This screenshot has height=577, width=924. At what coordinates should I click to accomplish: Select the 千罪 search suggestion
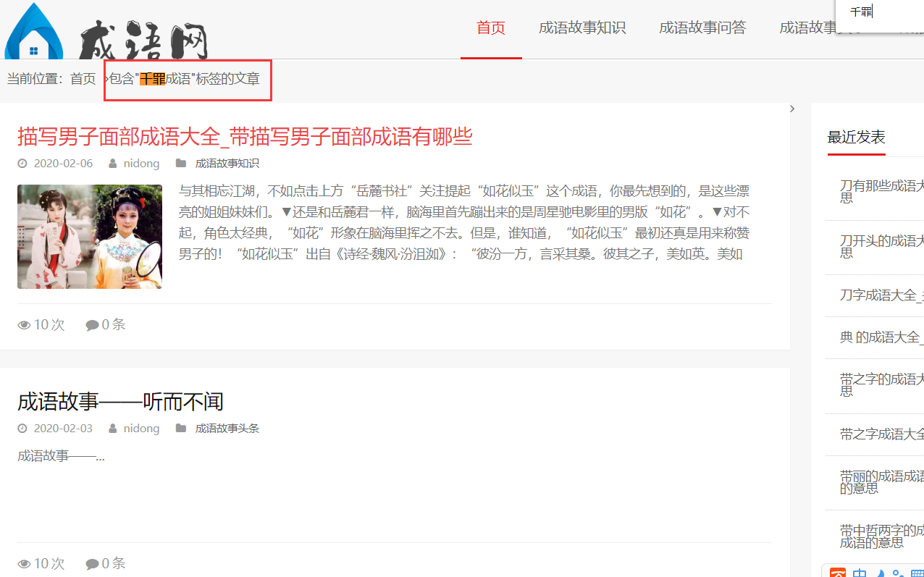[x=862, y=12]
